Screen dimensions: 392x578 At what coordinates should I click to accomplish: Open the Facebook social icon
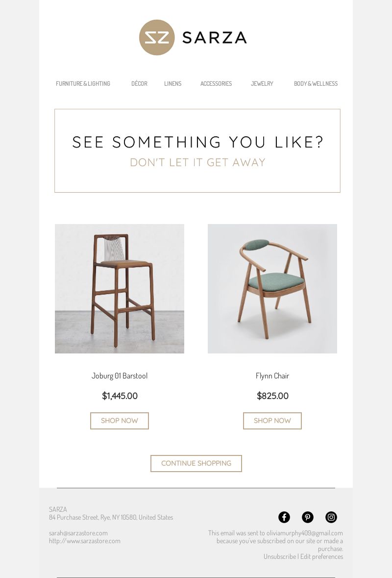[284, 517]
